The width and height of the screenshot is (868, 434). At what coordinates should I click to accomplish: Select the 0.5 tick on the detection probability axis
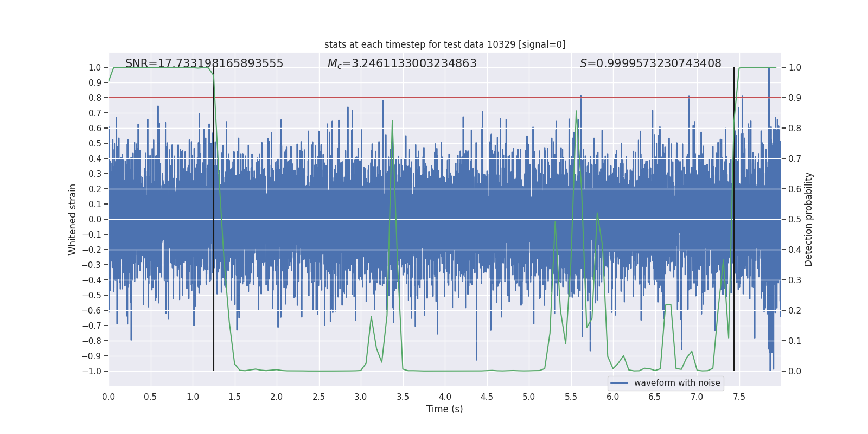795,219
